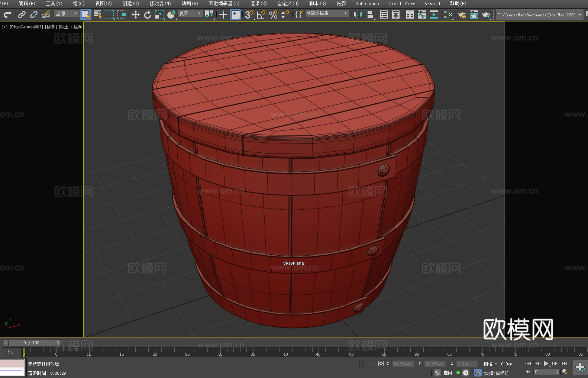Go to end of animation
The height and width of the screenshot is (378, 588).
[565, 364]
